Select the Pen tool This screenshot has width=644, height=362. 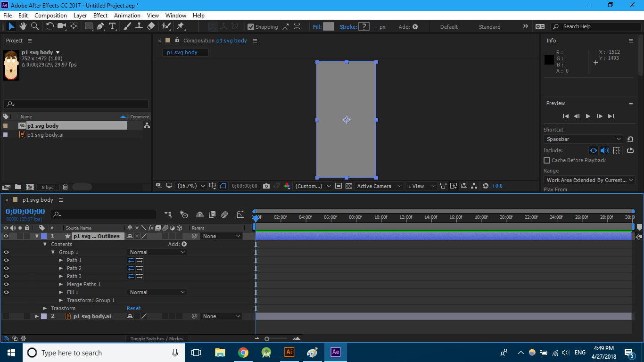tap(100, 26)
